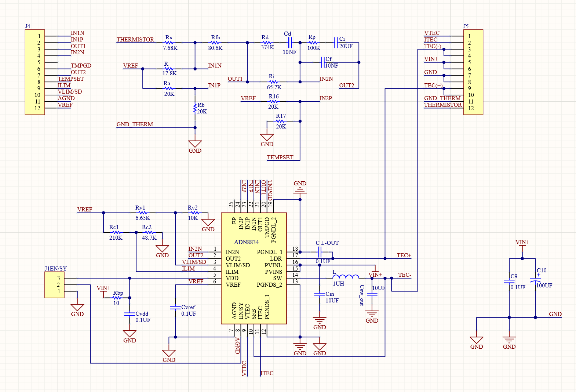The width and height of the screenshot is (576, 392).
Task: Select the Rbp 10 ohm resistor
Action: [117, 298]
